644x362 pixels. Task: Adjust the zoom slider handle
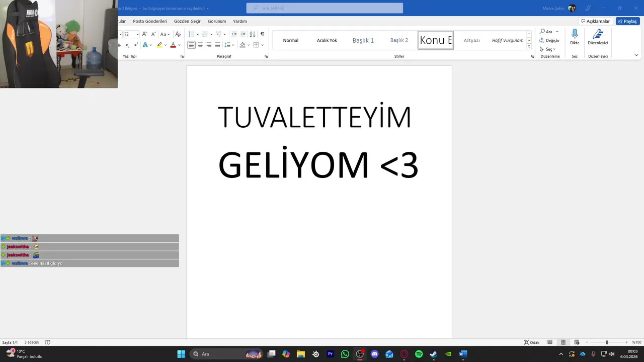click(x=607, y=342)
